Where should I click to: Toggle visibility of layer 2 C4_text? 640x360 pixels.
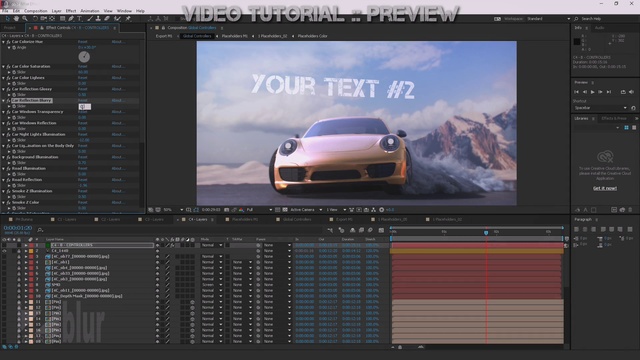(x=4, y=251)
